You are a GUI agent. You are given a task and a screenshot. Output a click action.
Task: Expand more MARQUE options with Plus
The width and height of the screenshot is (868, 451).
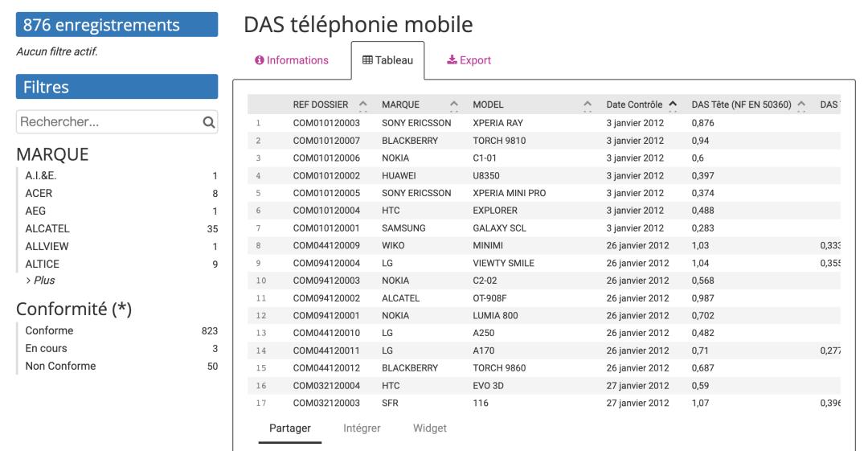tap(45, 280)
